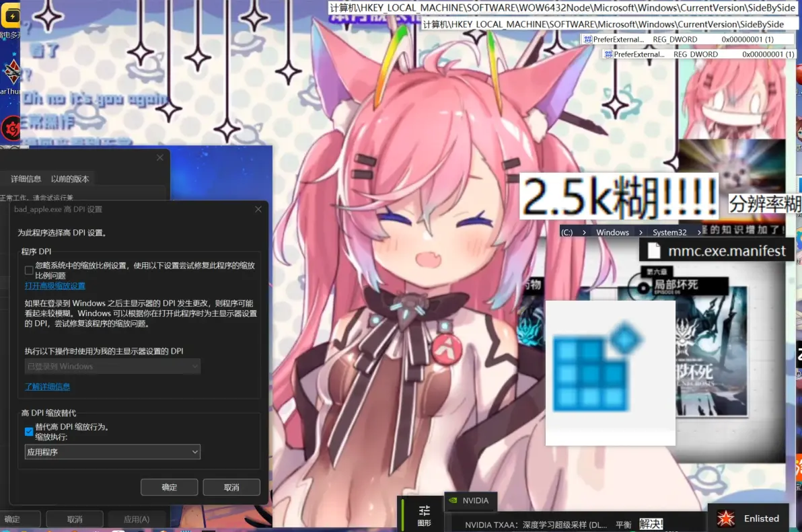
Task: Click the second 0x00000001 (1) value
Action: 768,54
